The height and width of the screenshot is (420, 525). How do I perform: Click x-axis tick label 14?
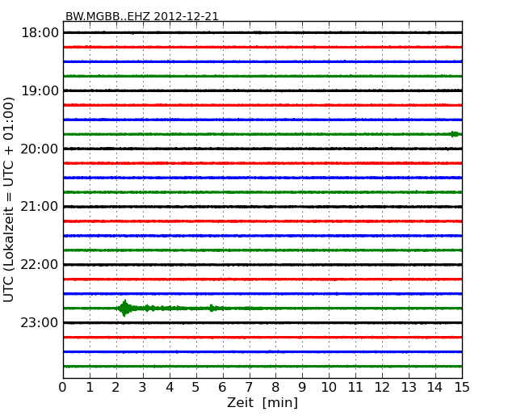point(435,388)
